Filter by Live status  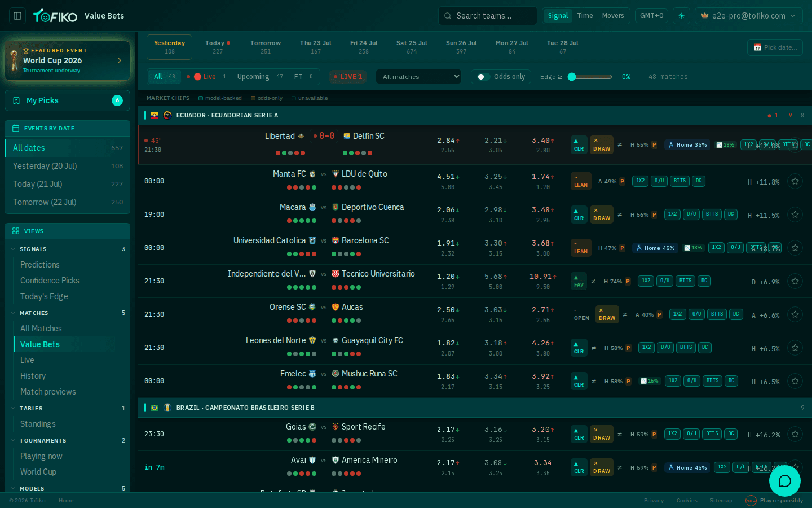click(x=206, y=77)
